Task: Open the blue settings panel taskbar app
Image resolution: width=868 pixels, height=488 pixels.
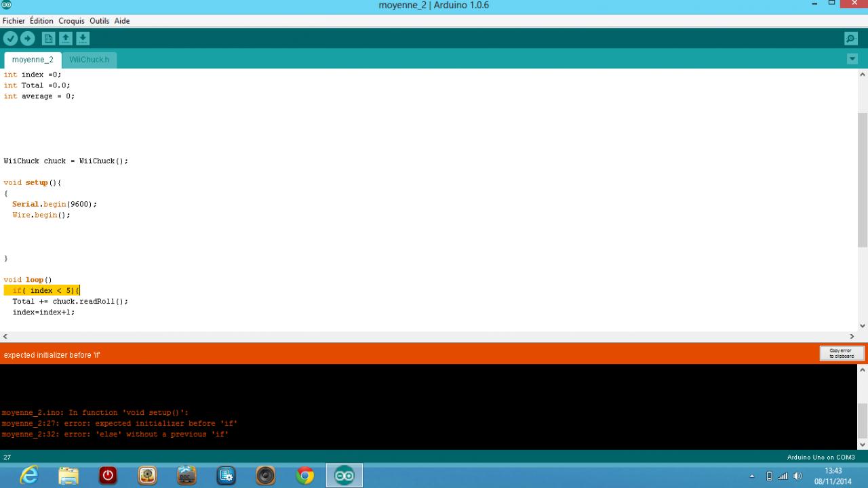Action: [226, 476]
